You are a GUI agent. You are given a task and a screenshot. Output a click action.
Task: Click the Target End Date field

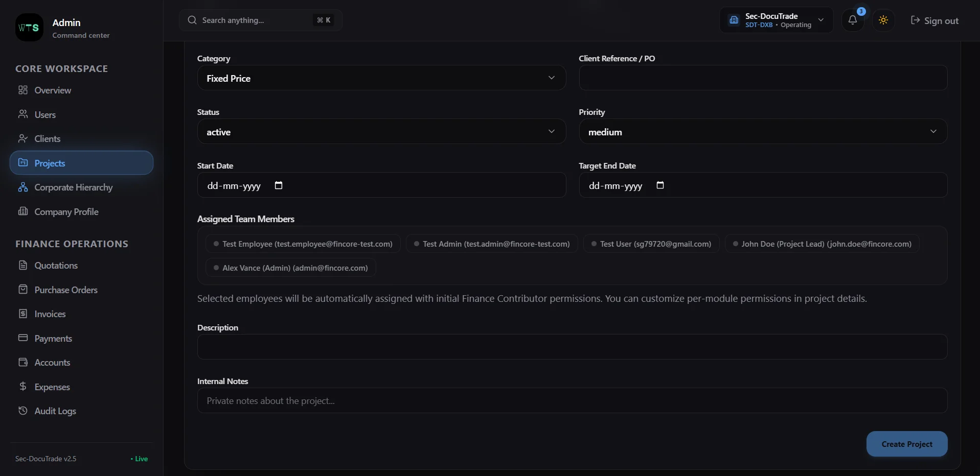pos(763,185)
